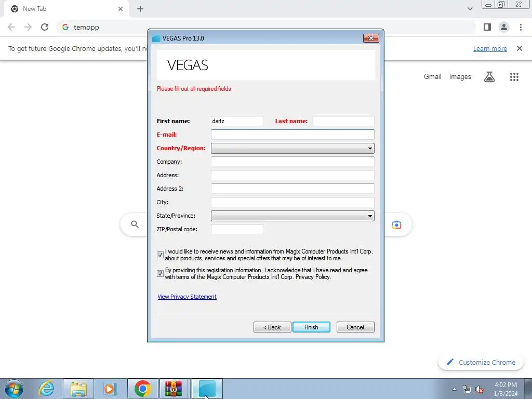Reload the page with the refresh icon

[45, 27]
